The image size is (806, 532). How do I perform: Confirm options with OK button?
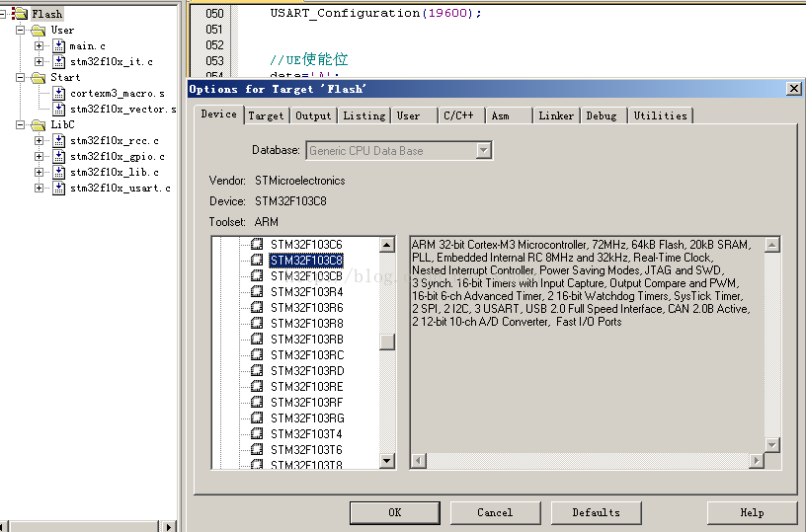[x=395, y=512]
